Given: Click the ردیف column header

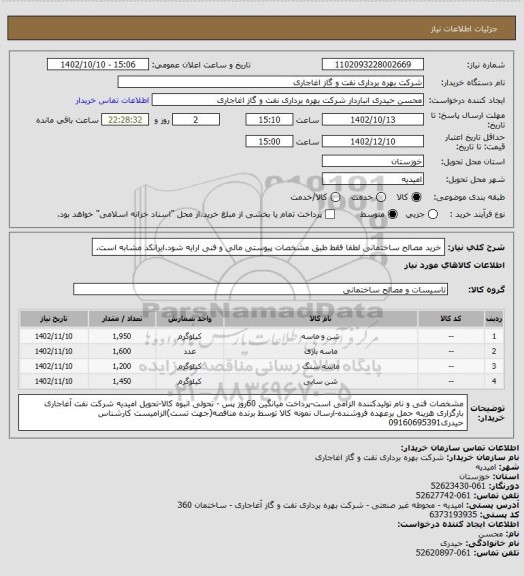Looking at the screenshot, I should coord(494,319).
